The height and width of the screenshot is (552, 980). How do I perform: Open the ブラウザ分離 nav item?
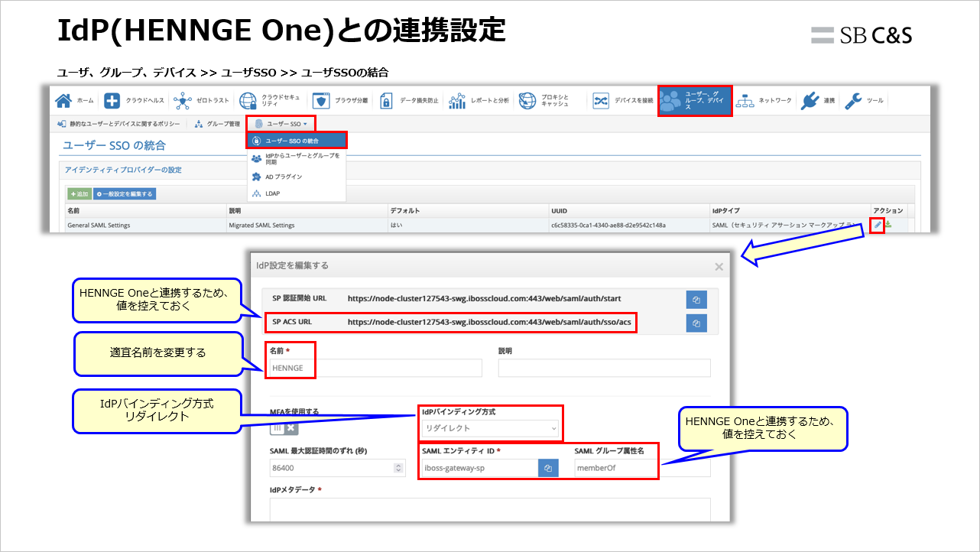tap(341, 101)
